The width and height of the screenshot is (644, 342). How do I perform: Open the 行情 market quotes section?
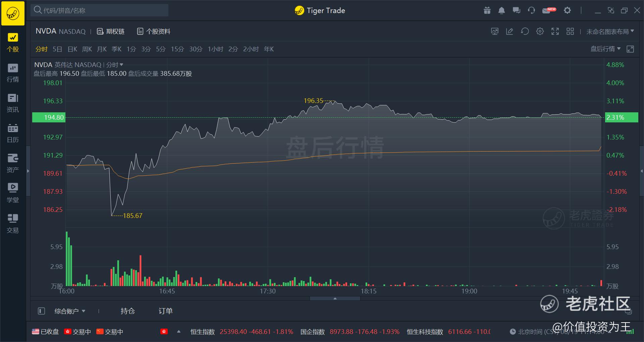tap(13, 73)
